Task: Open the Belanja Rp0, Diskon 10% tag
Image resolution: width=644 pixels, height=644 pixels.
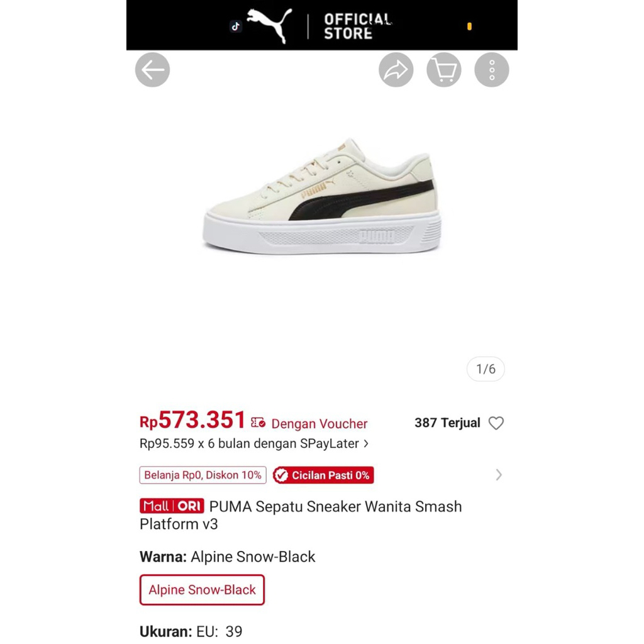Action: [x=203, y=475]
